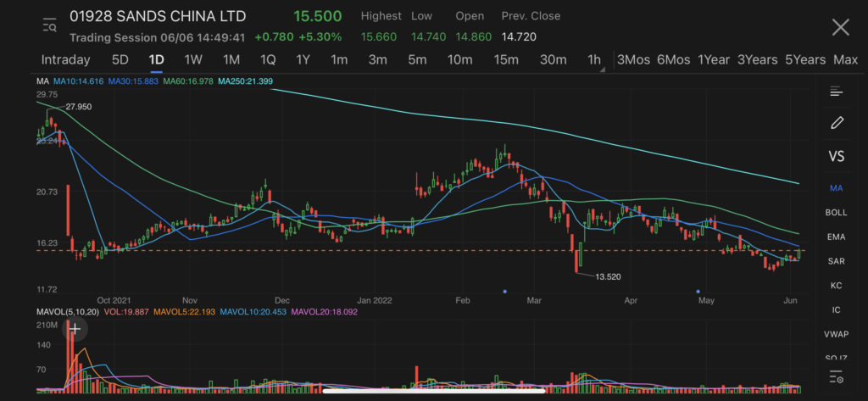
Task: Select the 10m timeframe tab
Action: click(x=459, y=60)
